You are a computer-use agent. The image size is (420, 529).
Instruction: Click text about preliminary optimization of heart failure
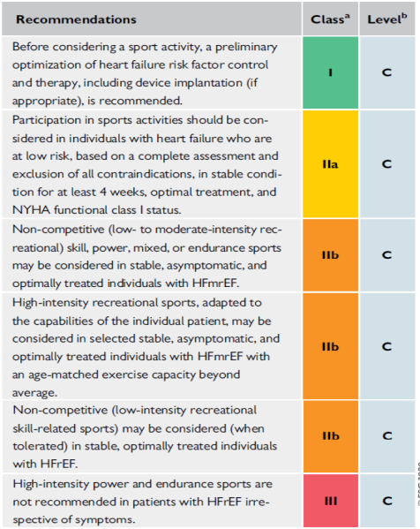tap(145, 73)
